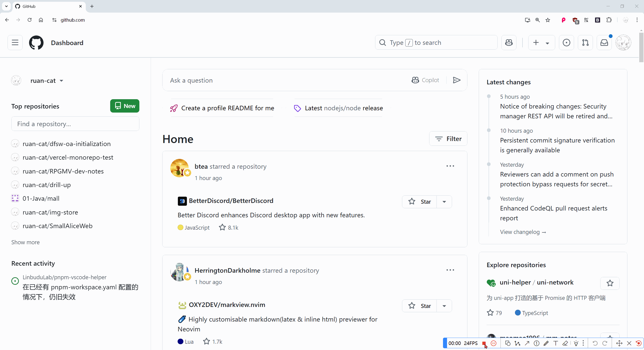Open user avatar menu in GitHub header
The height and width of the screenshot is (350, 644).
click(623, 43)
